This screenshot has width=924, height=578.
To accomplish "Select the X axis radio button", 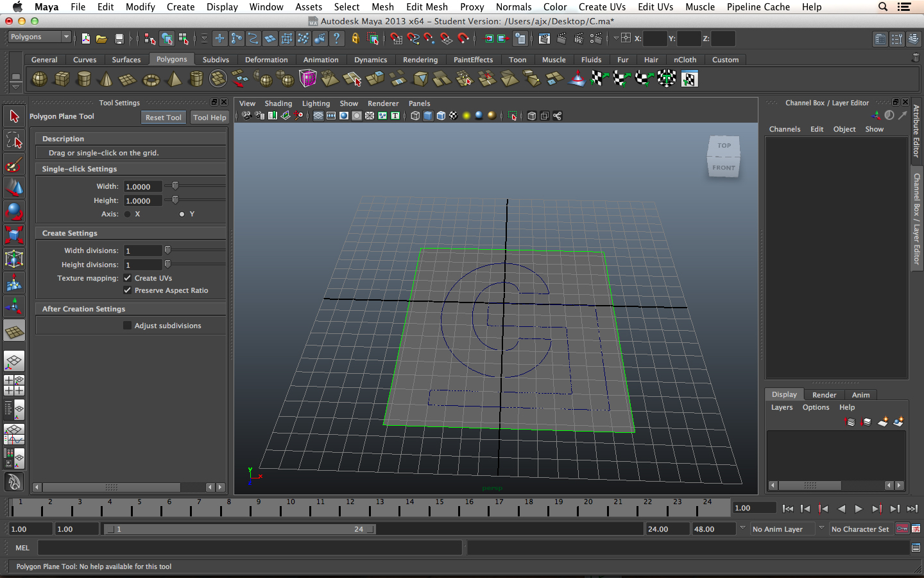I will (x=128, y=214).
